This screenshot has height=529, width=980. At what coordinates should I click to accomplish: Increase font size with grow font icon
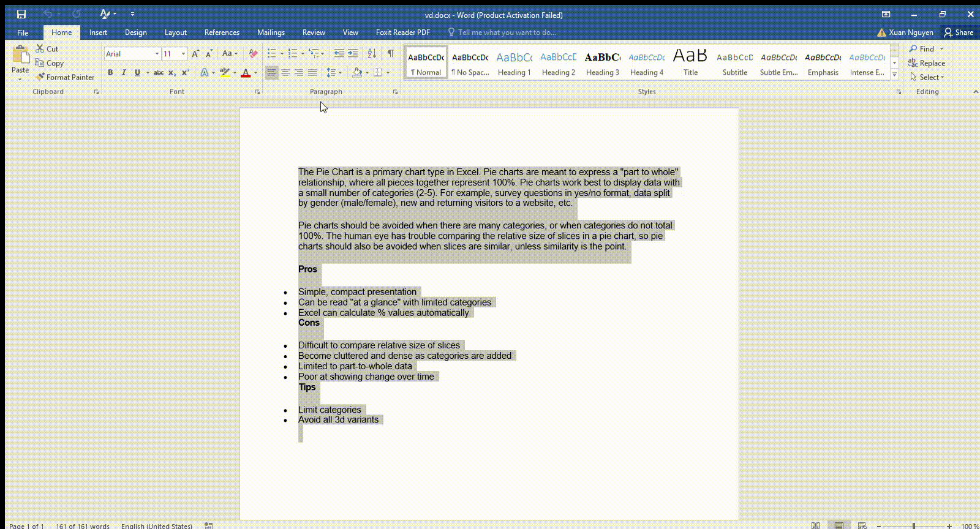pyautogui.click(x=195, y=54)
